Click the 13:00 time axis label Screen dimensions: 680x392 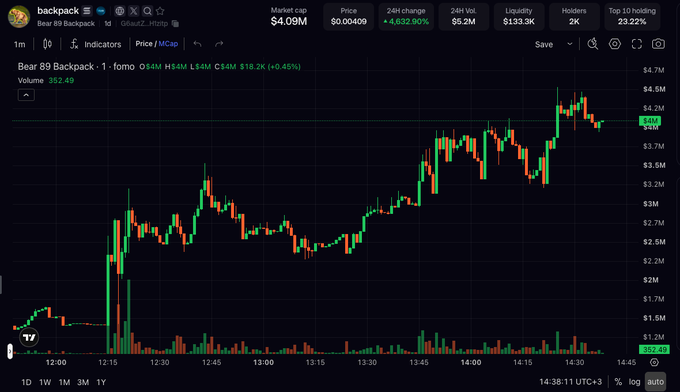point(263,363)
